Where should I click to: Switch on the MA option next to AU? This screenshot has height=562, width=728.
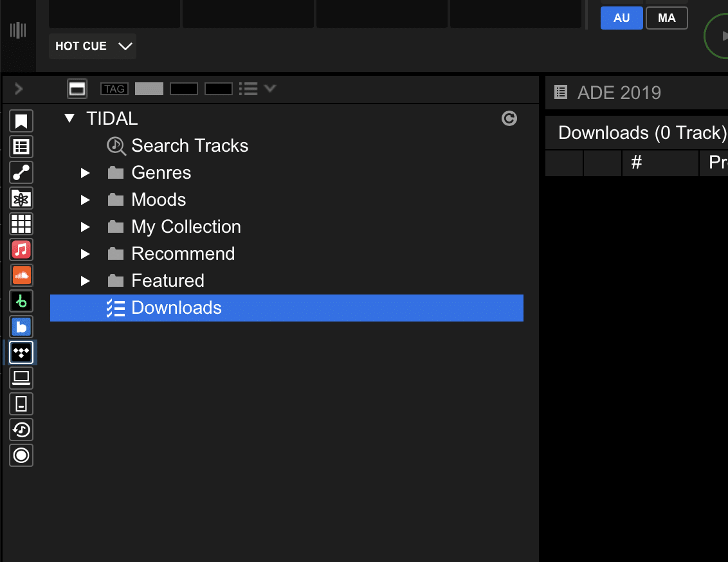point(666,17)
